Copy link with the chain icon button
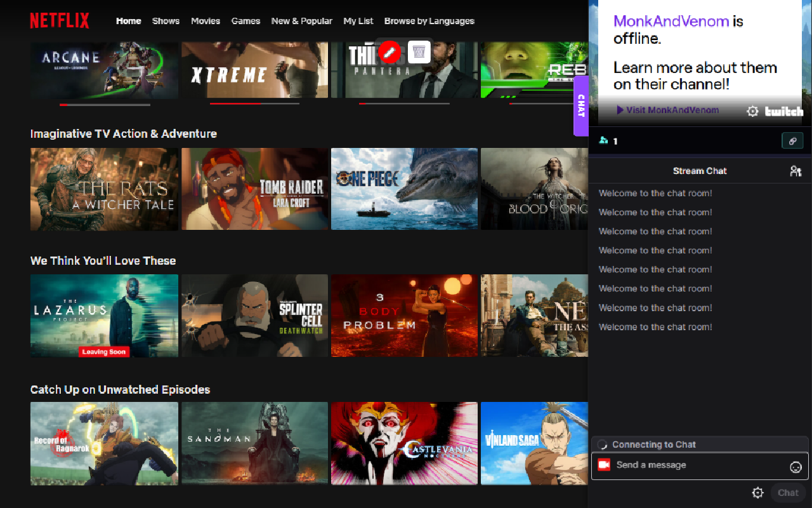812x508 pixels. [792, 141]
